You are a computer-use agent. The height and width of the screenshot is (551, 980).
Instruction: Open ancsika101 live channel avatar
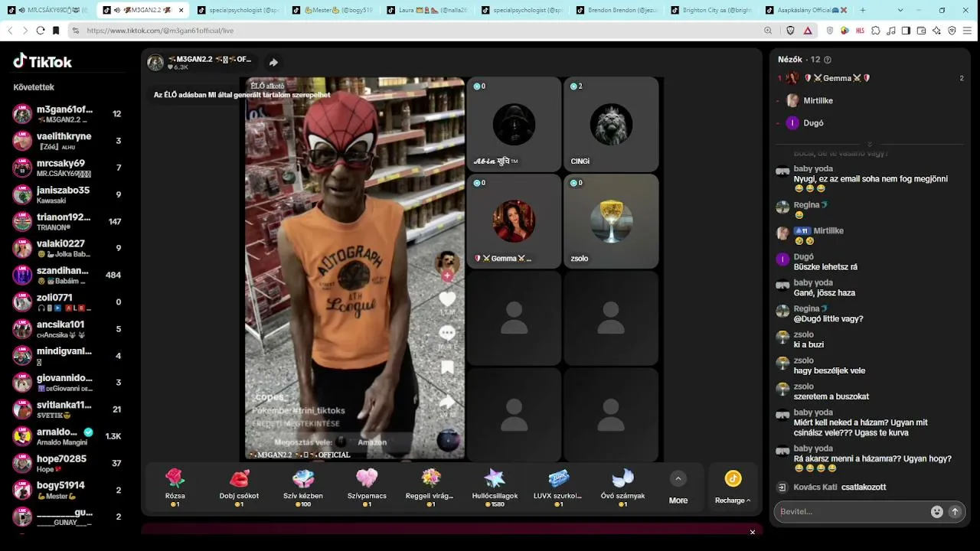[23, 329]
